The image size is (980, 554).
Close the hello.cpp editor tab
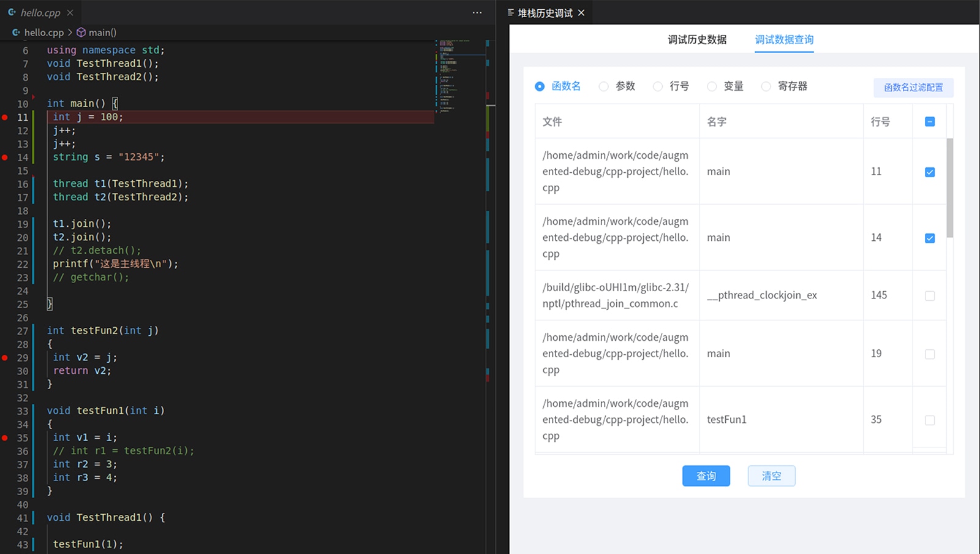pyautogui.click(x=70, y=12)
